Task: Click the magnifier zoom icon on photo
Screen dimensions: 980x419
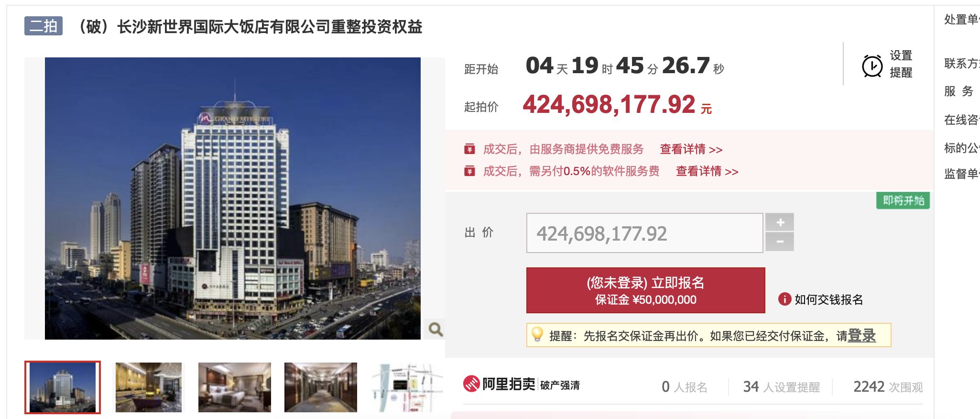Action: (435, 329)
